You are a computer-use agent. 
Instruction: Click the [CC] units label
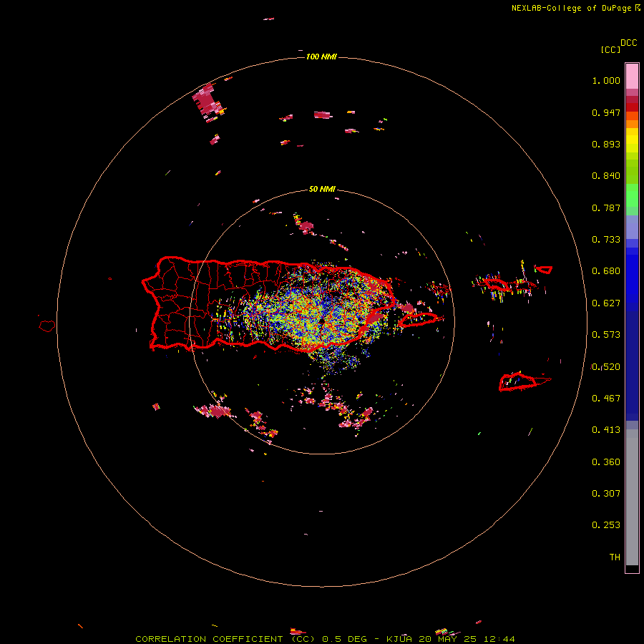click(610, 49)
